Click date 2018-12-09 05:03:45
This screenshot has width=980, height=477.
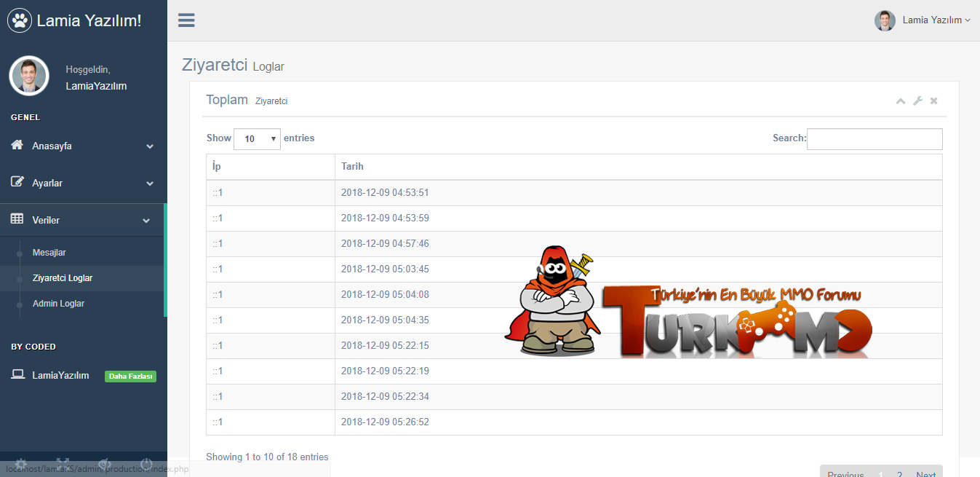(x=385, y=269)
